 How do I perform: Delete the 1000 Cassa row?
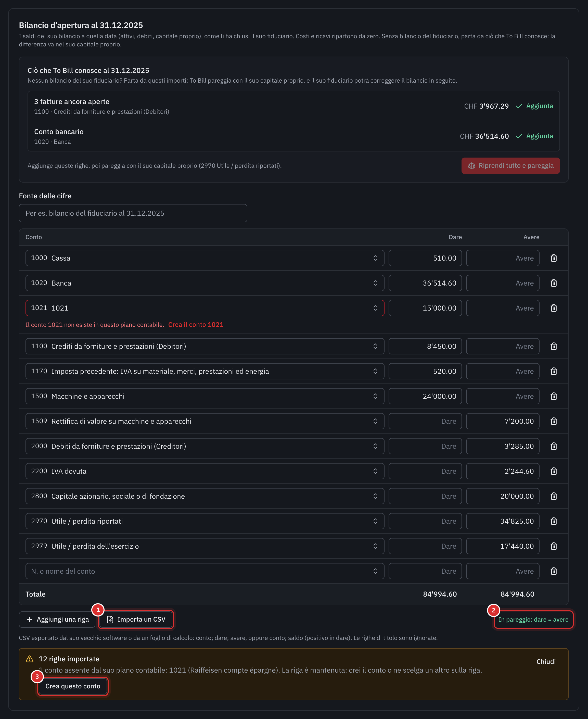click(554, 258)
